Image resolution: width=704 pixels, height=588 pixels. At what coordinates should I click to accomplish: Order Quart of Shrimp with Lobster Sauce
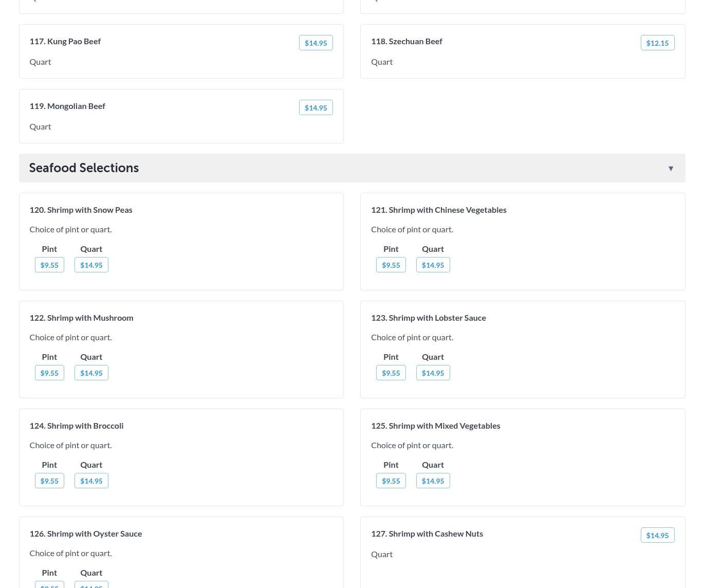pyautogui.click(x=433, y=373)
